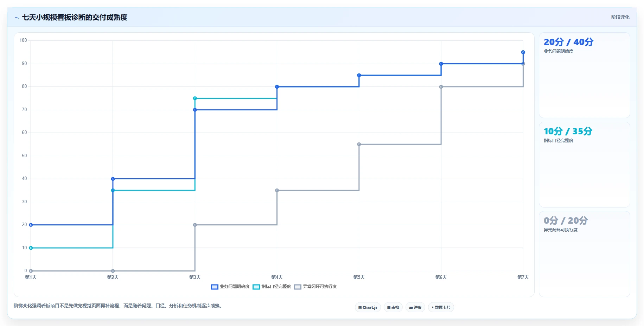This screenshot has height=326, width=644.
Task: Toggle 指标口径完整度 legend swatch
Action: (x=256, y=287)
